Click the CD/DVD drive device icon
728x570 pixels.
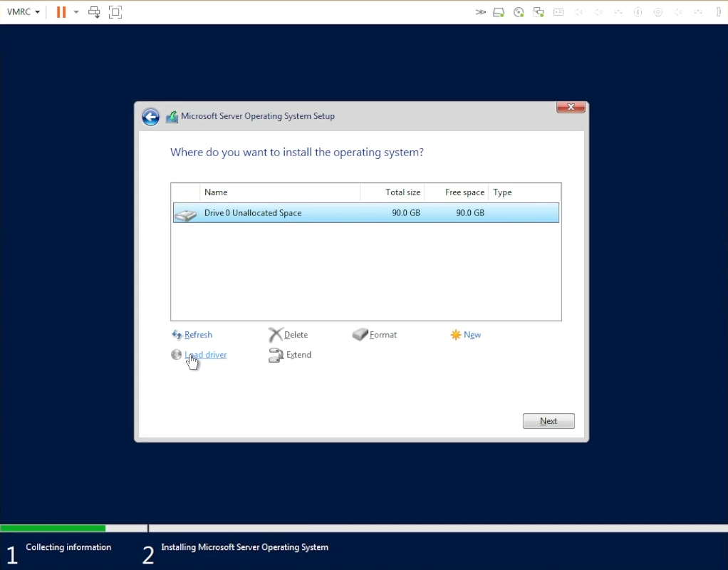pyautogui.click(x=519, y=11)
